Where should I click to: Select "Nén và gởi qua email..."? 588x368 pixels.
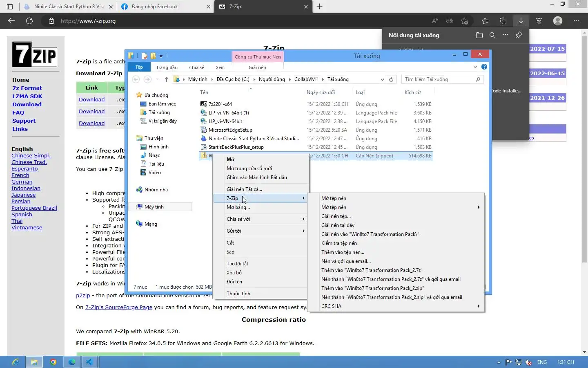point(346,261)
